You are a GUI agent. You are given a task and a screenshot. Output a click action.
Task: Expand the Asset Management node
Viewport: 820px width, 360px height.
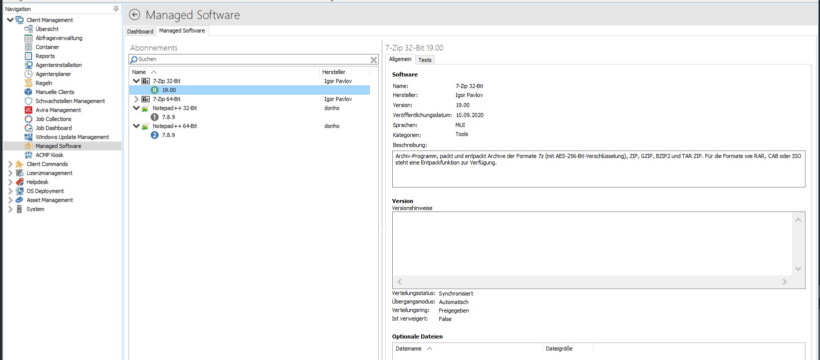[10, 200]
